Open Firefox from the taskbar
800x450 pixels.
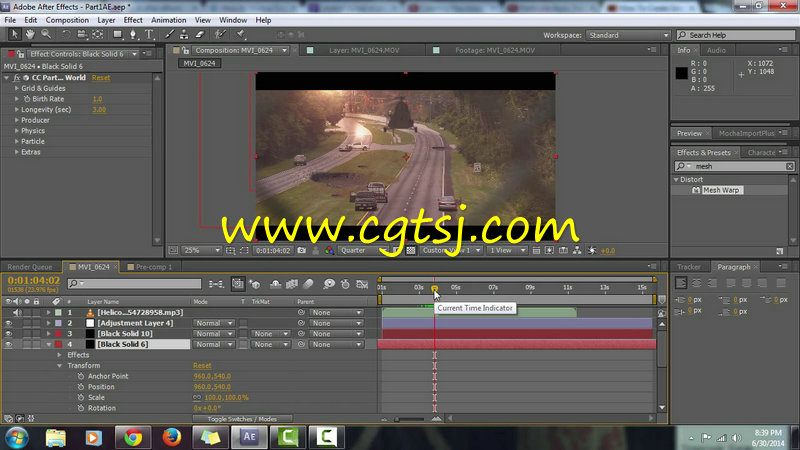point(172,437)
